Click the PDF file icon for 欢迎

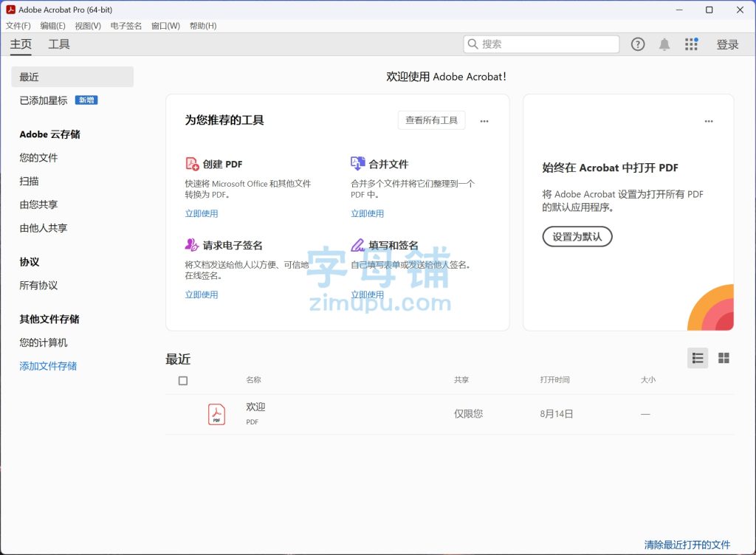pyautogui.click(x=216, y=414)
